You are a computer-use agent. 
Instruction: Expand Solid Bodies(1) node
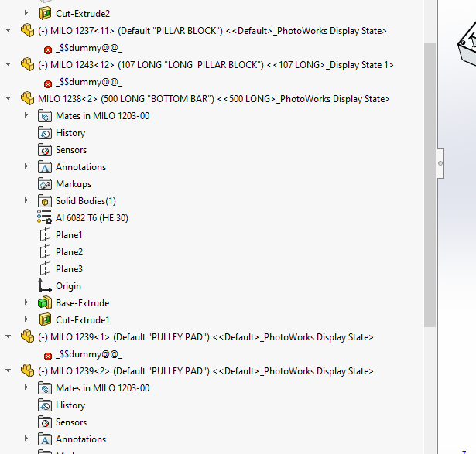tap(26, 201)
